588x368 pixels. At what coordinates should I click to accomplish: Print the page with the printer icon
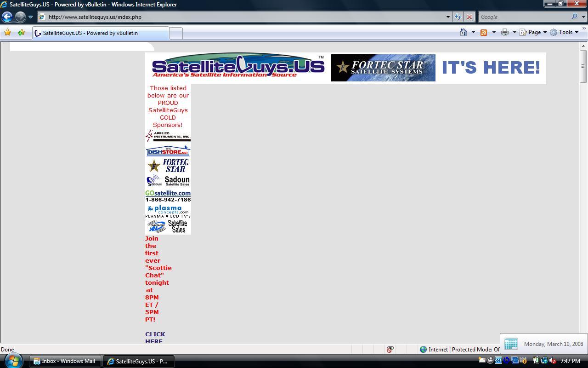[505, 32]
